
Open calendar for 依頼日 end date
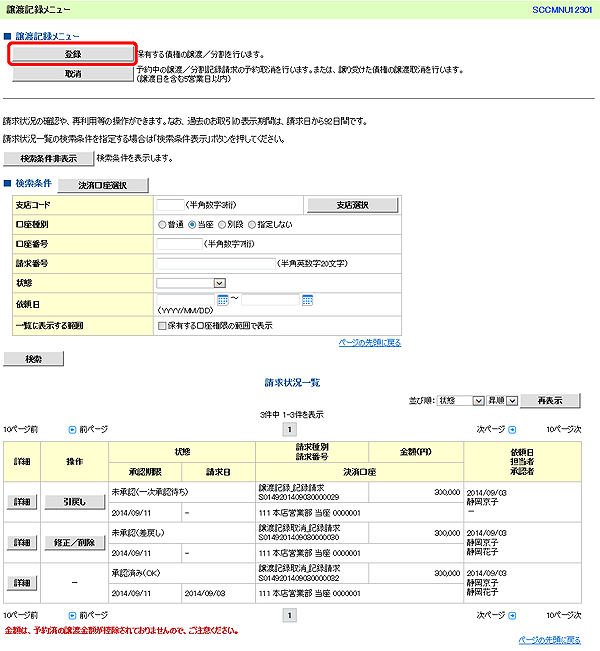[307, 300]
